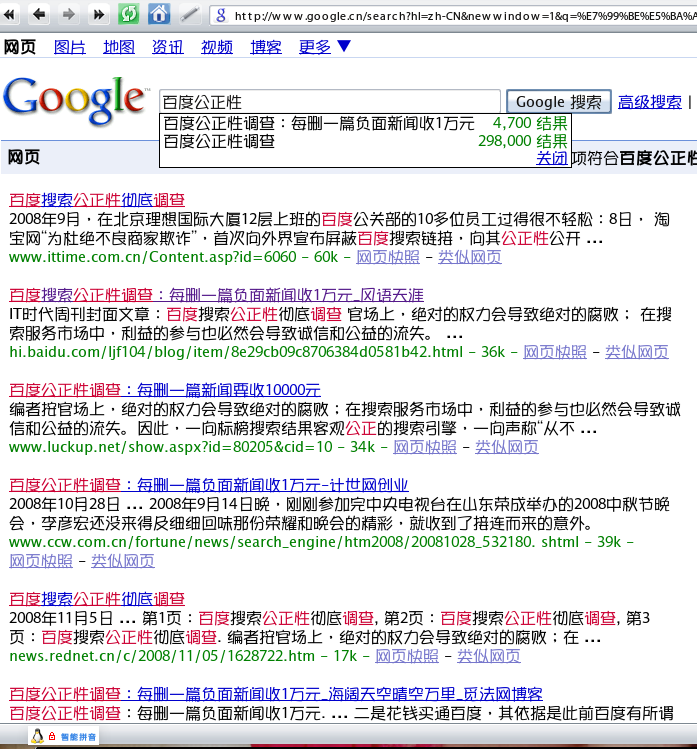
Task: Open 网页快照 for luckup.net result
Action: [x=425, y=447]
